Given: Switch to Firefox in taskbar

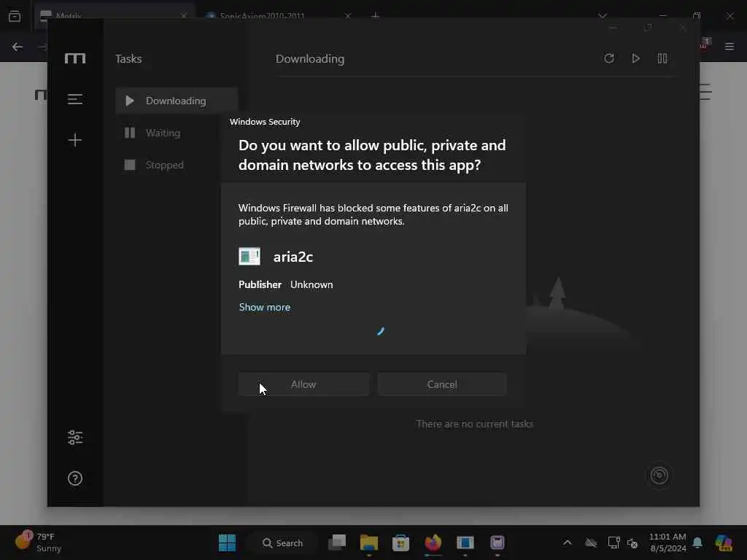Looking at the screenshot, I should pos(433,542).
